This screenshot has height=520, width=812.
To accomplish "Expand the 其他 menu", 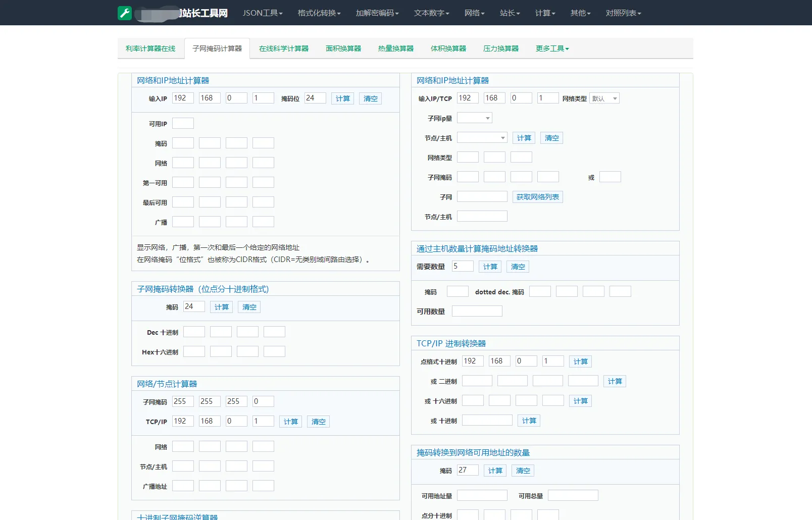I will coord(581,13).
